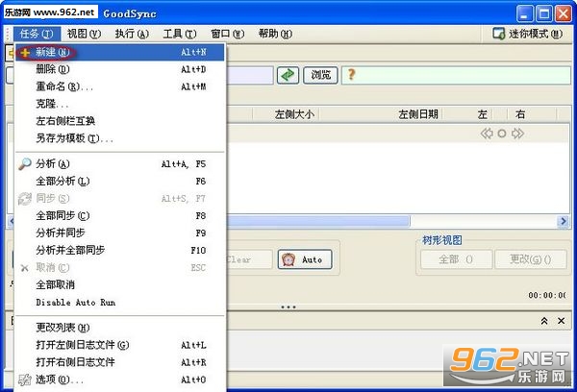Screen dimensions: 577x392
Task: Click the green swap-direction arrows icon
Action: pos(288,75)
